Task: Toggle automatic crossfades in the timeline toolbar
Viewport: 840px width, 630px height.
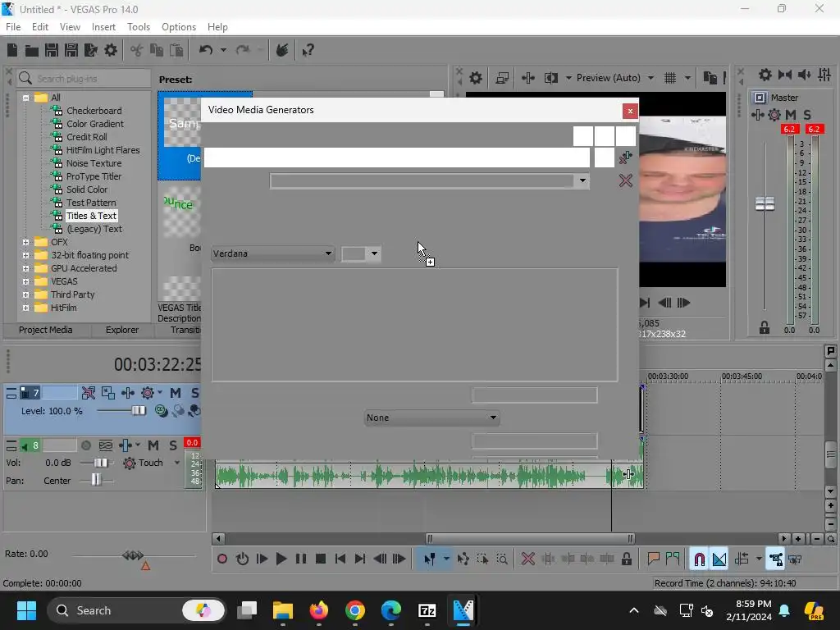Action: click(x=719, y=559)
